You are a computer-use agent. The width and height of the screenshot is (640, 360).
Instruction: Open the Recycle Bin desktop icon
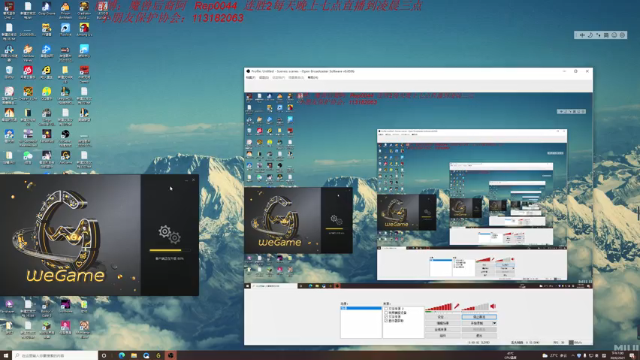pos(9,72)
